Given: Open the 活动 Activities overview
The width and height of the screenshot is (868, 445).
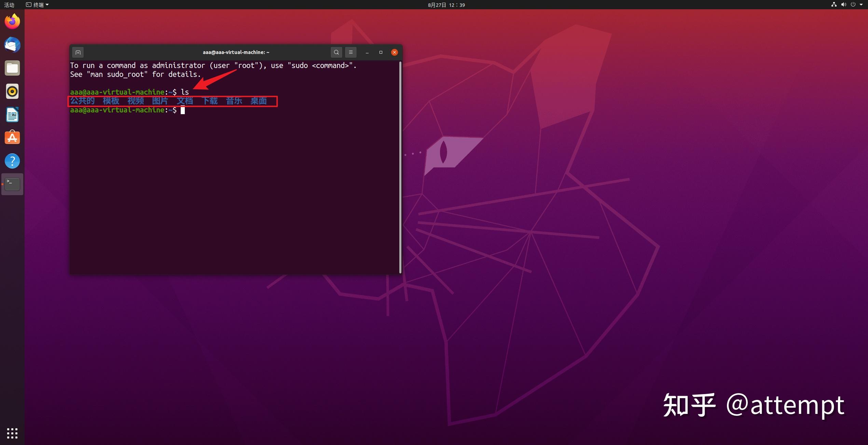Looking at the screenshot, I should tap(9, 5).
